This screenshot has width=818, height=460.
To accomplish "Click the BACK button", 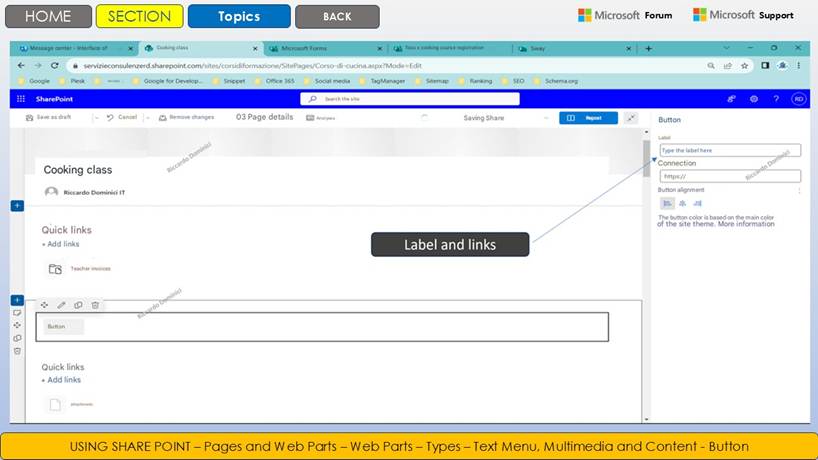I will pyautogui.click(x=337, y=17).
